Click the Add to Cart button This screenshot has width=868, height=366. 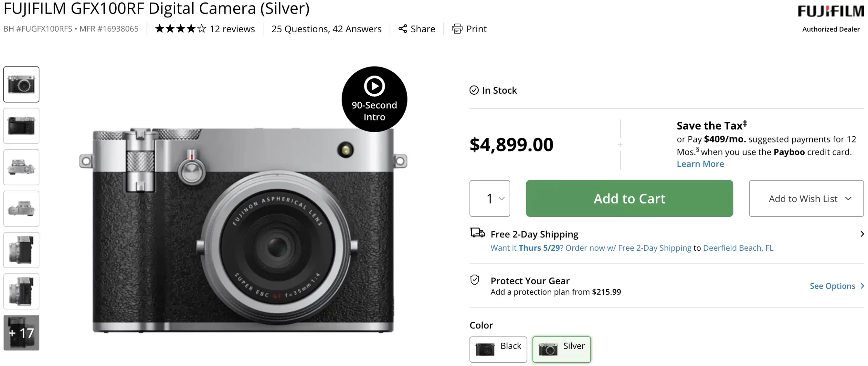(x=629, y=198)
